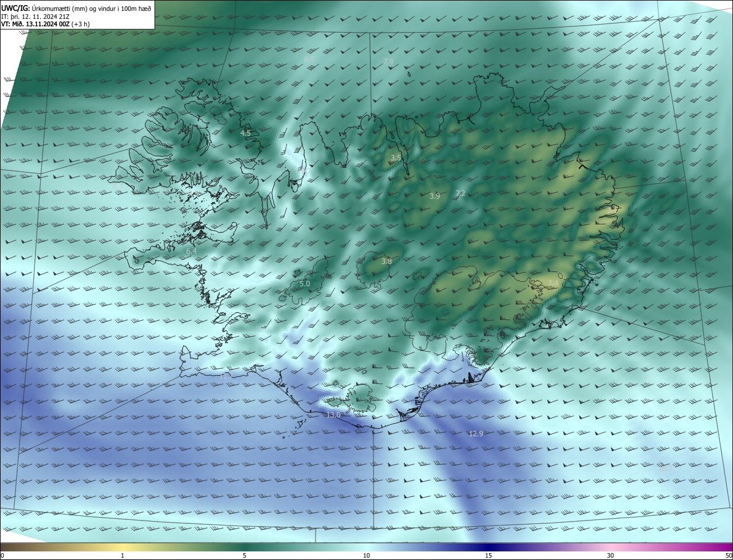
Task: Click the 6.4 value label
Action: pyautogui.click(x=191, y=251)
